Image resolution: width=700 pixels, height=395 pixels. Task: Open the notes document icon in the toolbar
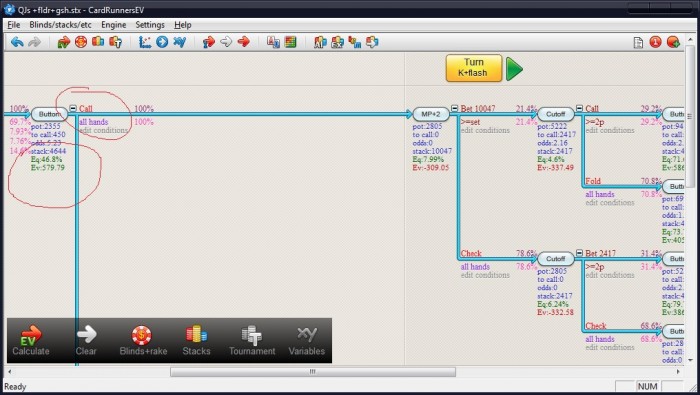[638, 42]
